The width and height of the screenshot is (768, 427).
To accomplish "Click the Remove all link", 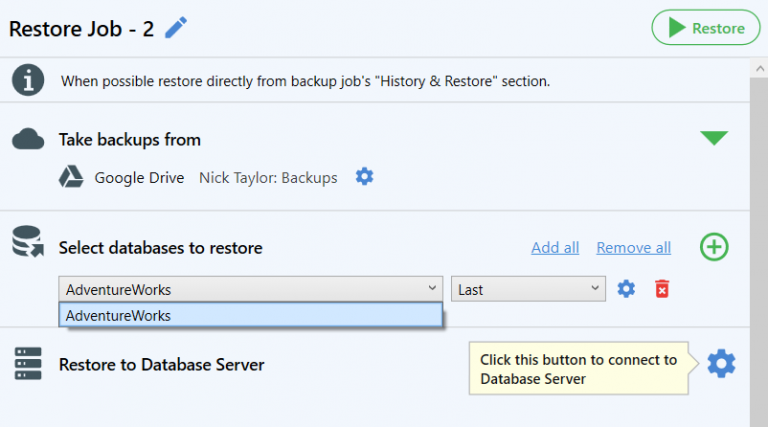I will 633,248.
